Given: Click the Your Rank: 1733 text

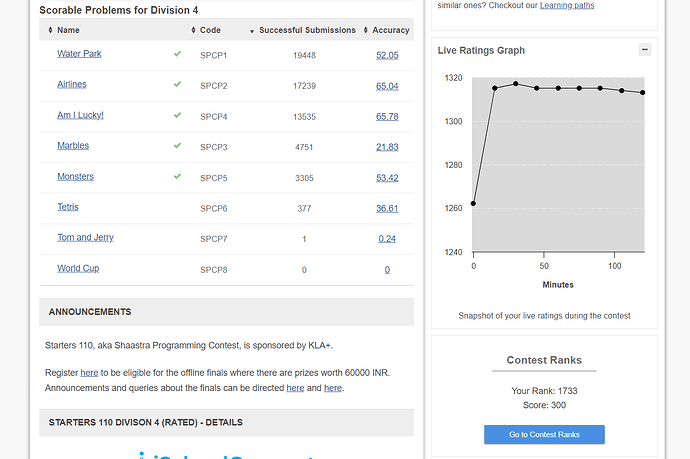Looking at the screenshot, I should 544,391.
